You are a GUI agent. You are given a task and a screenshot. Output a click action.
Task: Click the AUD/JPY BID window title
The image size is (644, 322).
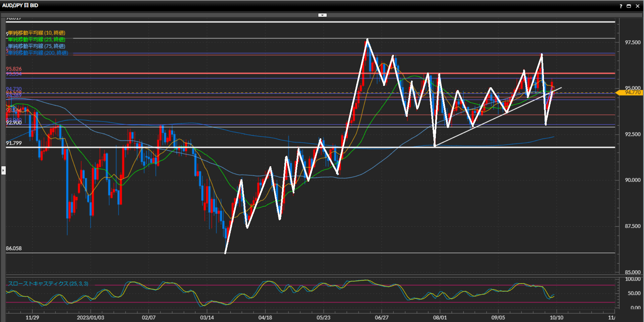tap(20, 6)
